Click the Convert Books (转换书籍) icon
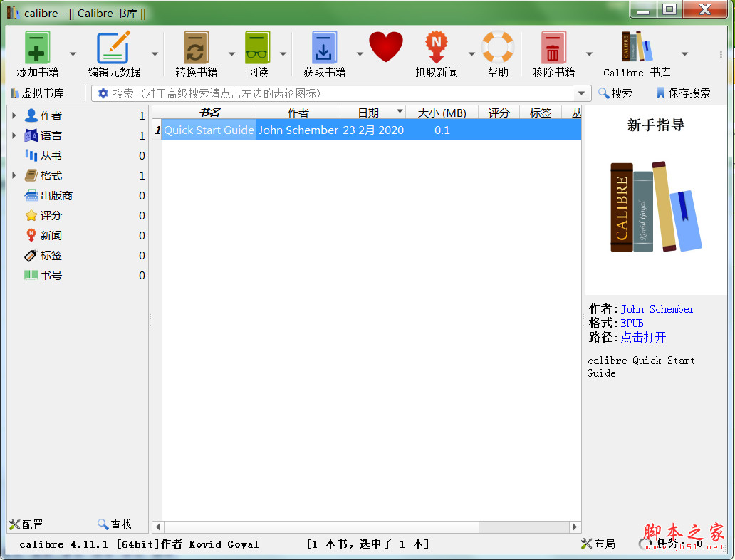The image size is (735, 560). coord(196,47)
